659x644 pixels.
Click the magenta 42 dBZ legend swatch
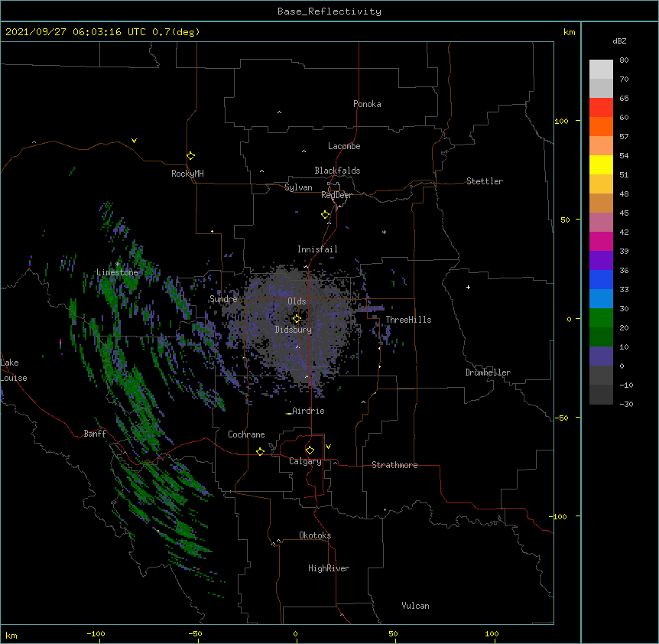(601, 241)
